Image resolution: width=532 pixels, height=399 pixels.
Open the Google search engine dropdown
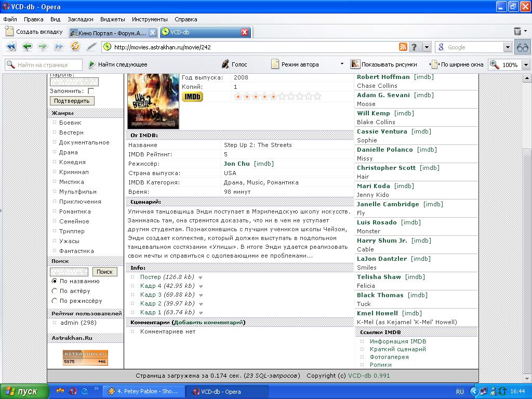pos(507,47)
